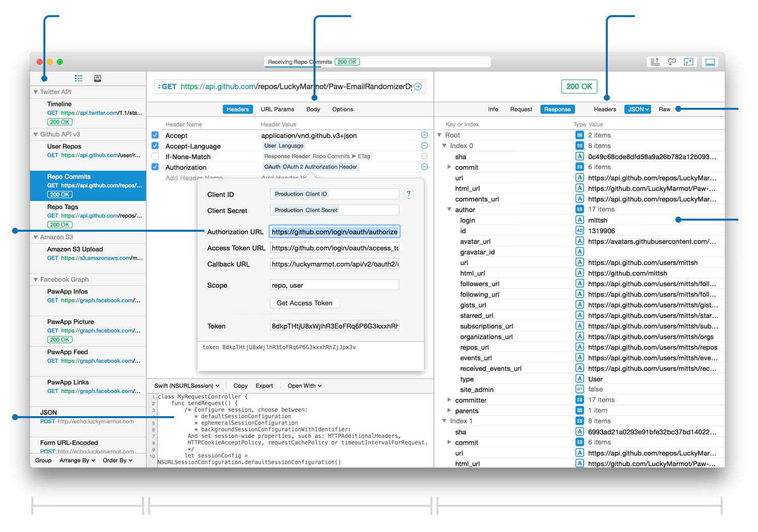Remove the Accept header with minus icon
758x532 pixels.
(x=424, y=135)
